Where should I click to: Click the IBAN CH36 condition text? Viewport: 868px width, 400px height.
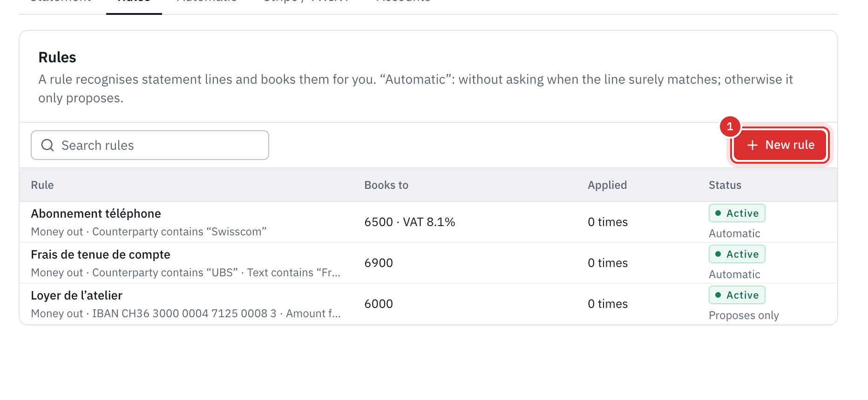[x=184, y=313]
